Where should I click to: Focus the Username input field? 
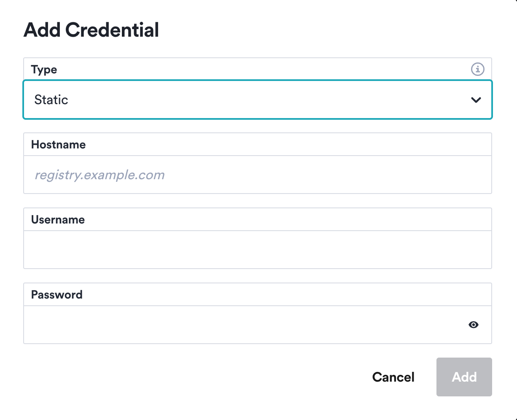tap(258, 250)
